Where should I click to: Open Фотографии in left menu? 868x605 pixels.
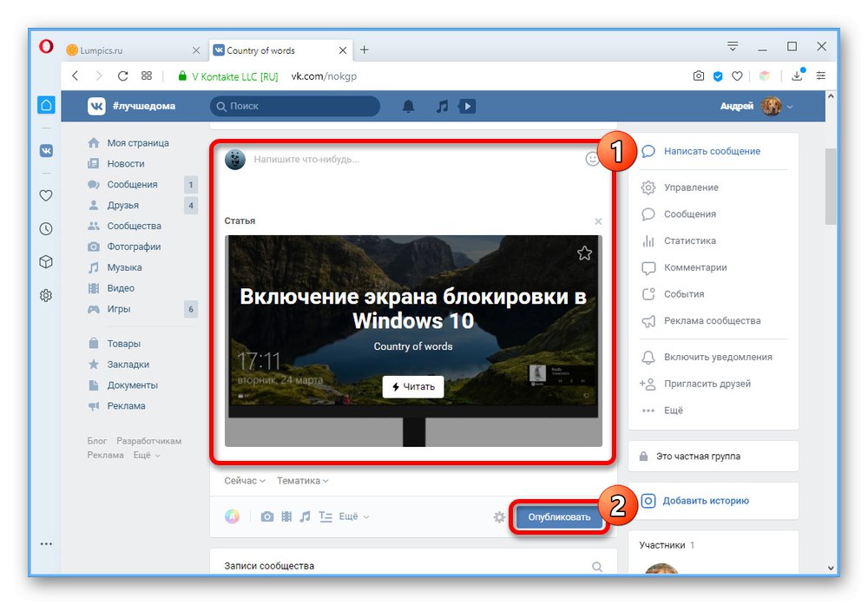tap(134, 247)
